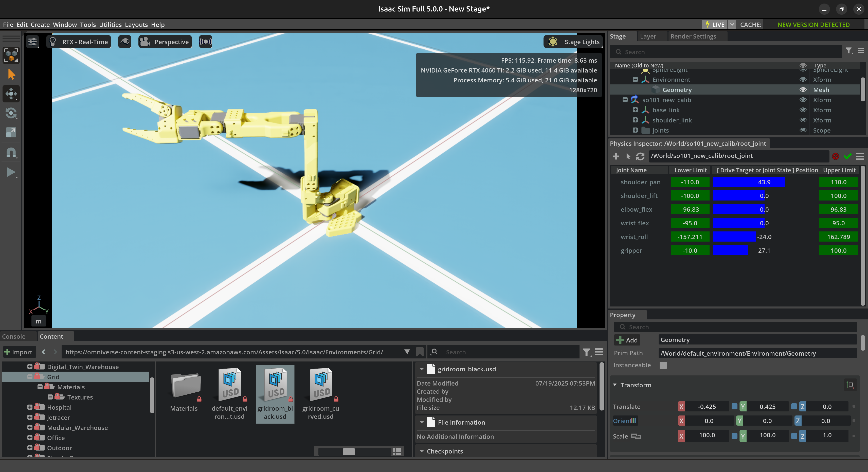Toggle the Instanceable checkbox
The width and height of the screenshot is (868, 472).
[x=663, y=365]
